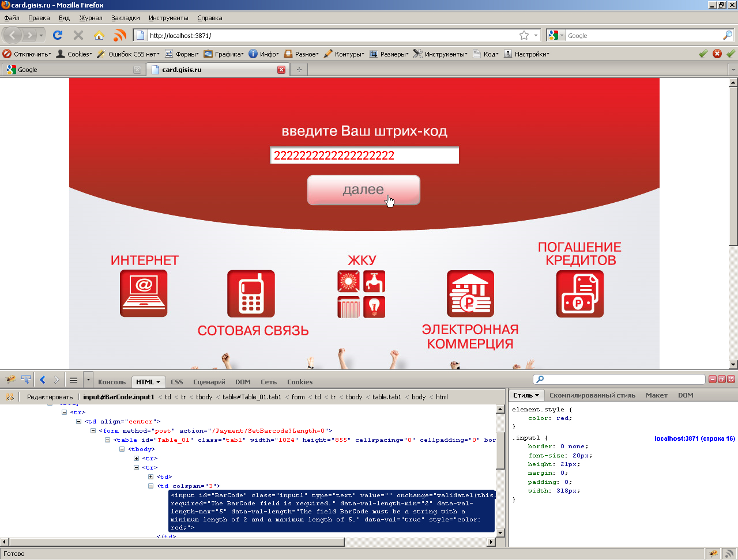
Task: Select table#Table_01.tab1 in the Firebug breadcrumb
Action: pos(252,397)
